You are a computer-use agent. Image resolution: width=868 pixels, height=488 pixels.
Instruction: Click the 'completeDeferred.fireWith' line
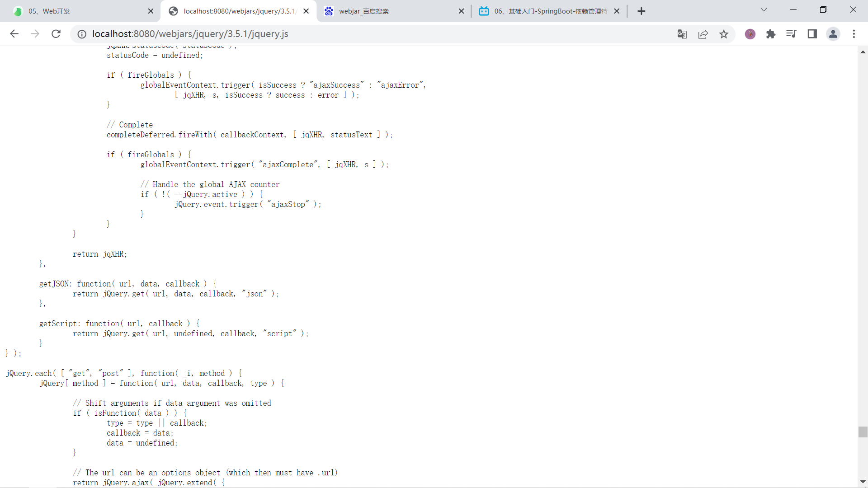click(x=250, y=135)
